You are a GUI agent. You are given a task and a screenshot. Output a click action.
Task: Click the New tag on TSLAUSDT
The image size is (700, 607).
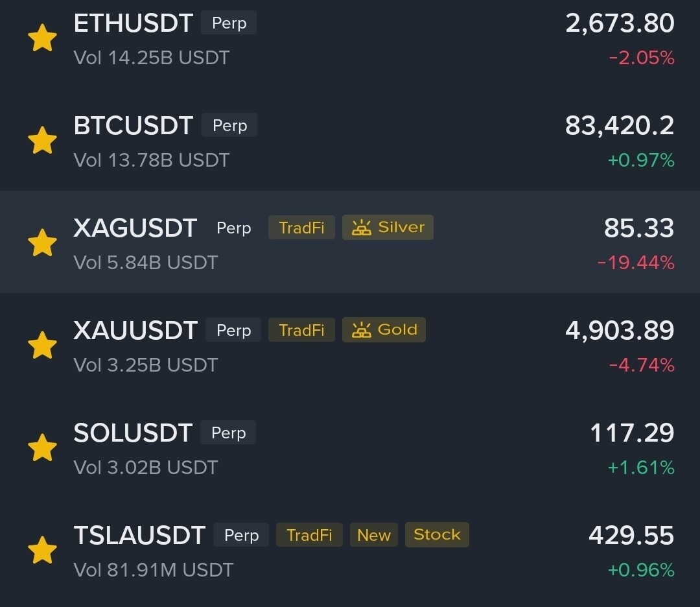pyautogui.click(x=374, y=536)
